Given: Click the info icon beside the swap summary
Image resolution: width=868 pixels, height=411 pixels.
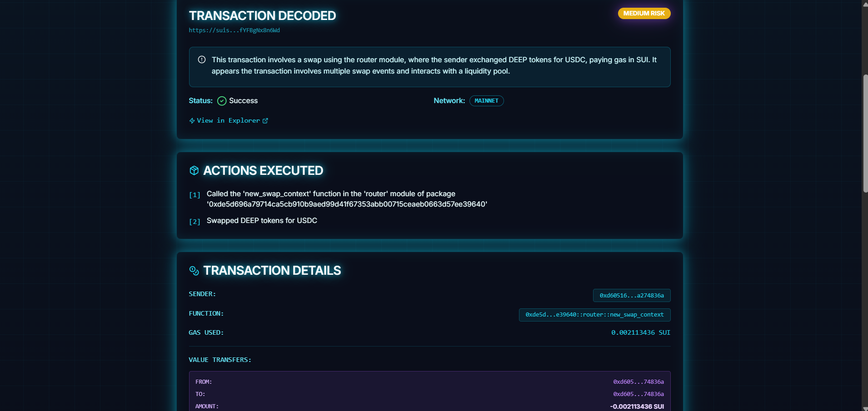Looking at the screenshot, I should (x=202, y=59).
